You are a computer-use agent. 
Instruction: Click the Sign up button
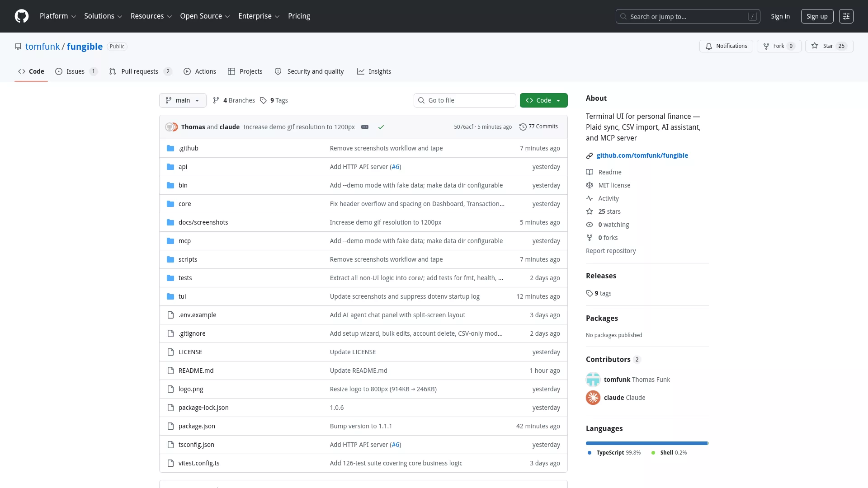click(817, 16)
